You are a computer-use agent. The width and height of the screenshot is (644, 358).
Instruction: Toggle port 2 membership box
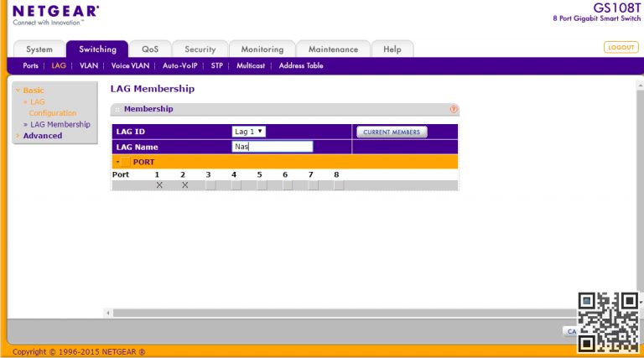[x=184, y=185]
